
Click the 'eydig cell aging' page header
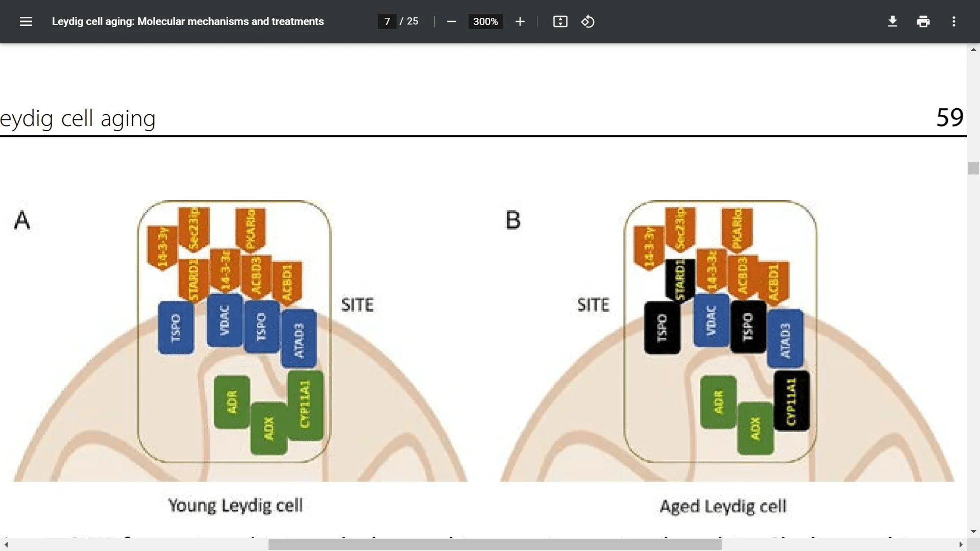pos(78,118)
